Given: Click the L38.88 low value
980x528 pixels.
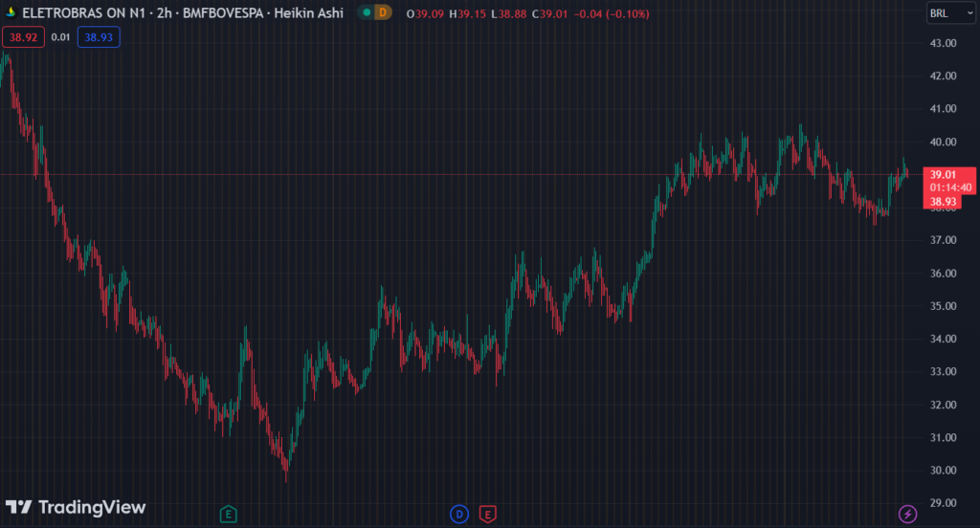Looking at the screenshot, I should pos(509,13).
